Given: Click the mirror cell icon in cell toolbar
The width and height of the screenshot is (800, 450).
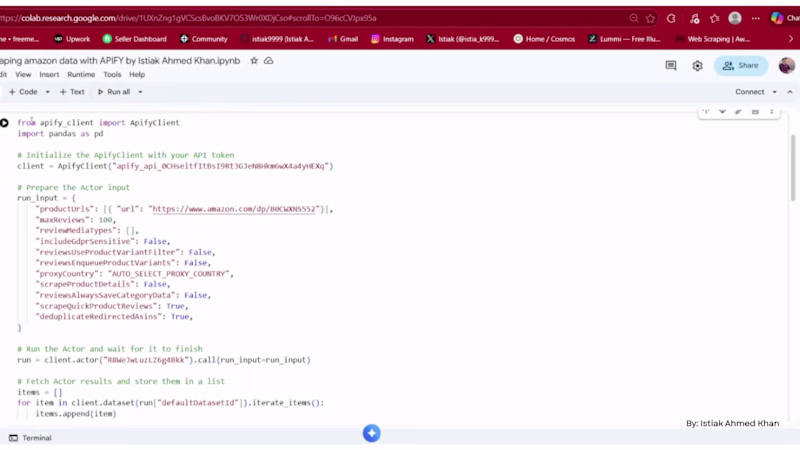Looking at the screenshot, I should (755, 111).
